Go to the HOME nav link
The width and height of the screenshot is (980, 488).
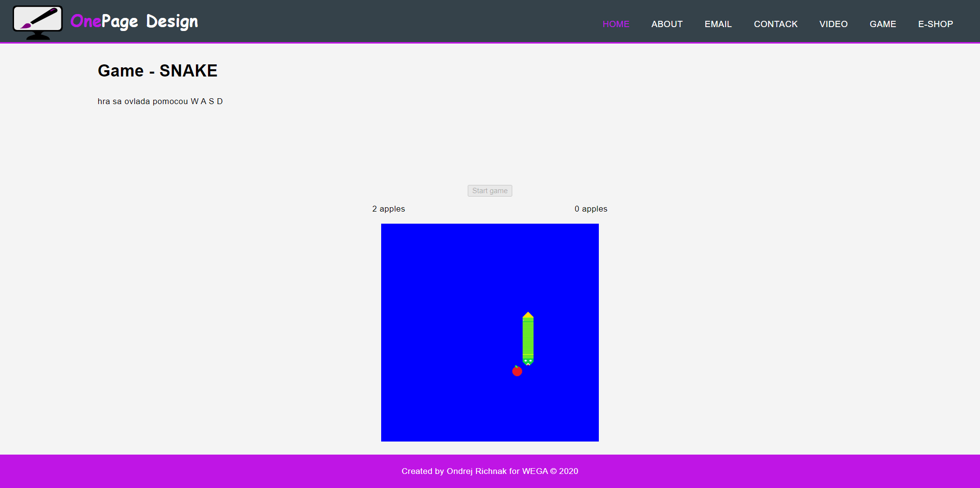point(616,24)
